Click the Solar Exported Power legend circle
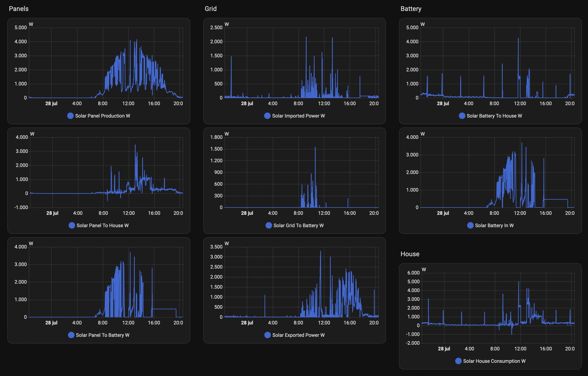This screenshot has width=588, height=376. click(268, 335)
